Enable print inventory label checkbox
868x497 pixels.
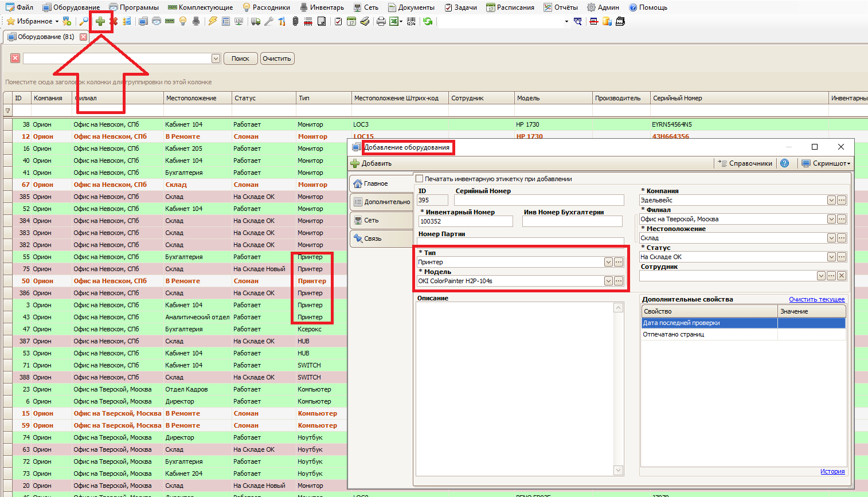419,179
